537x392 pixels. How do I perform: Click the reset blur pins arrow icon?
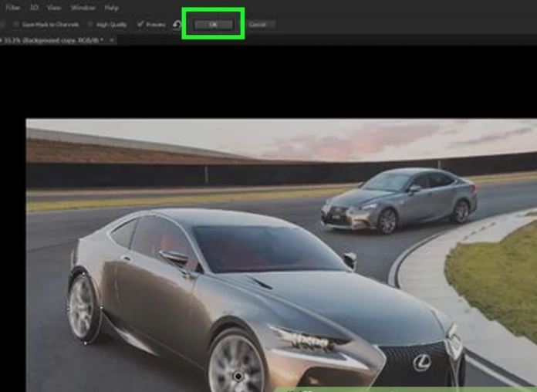click(177, 25)
